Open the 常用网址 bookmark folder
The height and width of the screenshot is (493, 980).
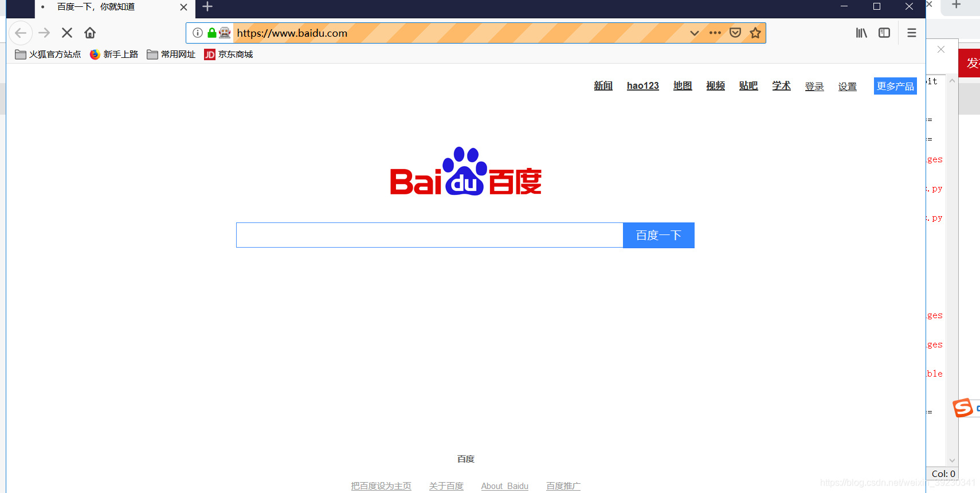171,54
